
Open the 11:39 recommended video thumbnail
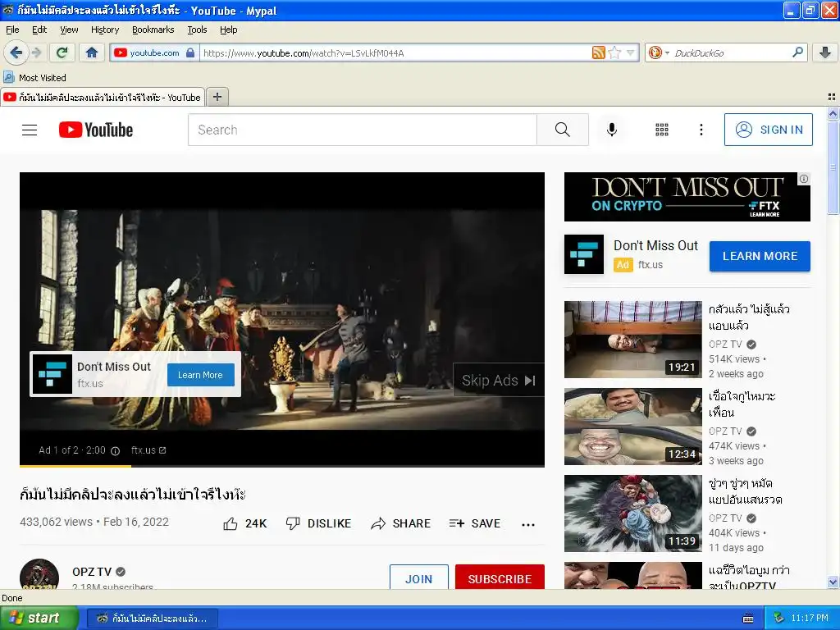[632, 514]
